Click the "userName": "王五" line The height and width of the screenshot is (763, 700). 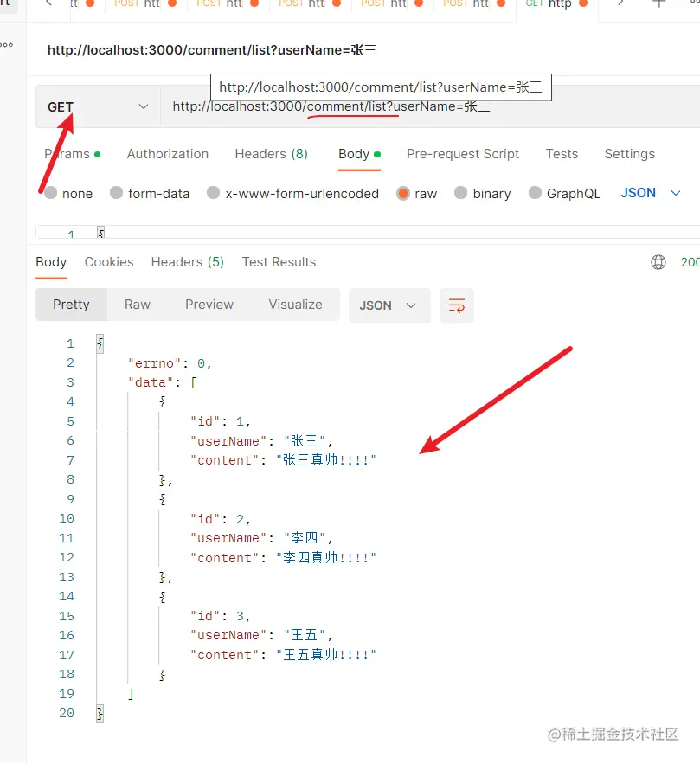[x=261, y=636]
